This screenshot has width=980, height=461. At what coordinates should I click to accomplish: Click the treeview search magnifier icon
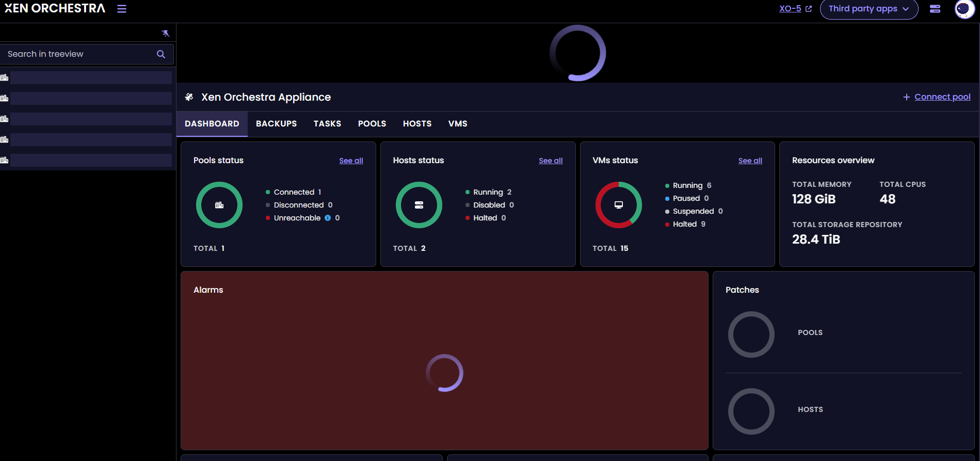pos(161,54)
